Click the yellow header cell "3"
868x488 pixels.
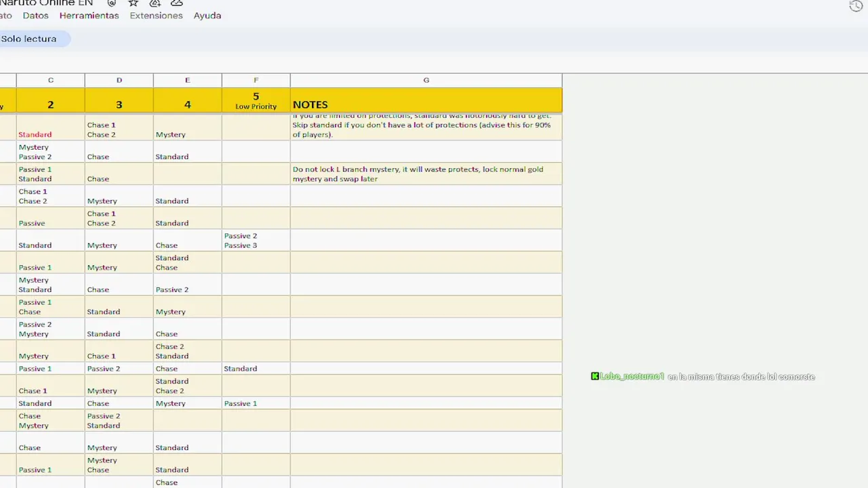pos(119,100)
